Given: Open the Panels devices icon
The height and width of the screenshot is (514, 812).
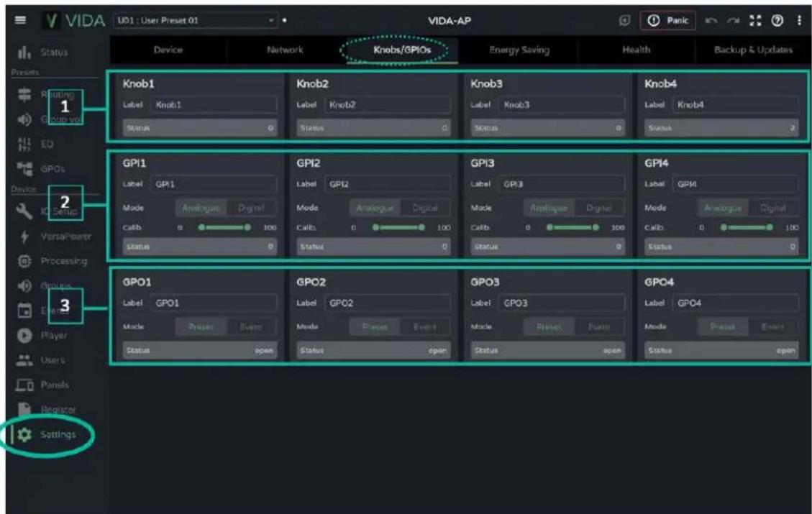Looking at the screenshot, I should pos(24,385).
